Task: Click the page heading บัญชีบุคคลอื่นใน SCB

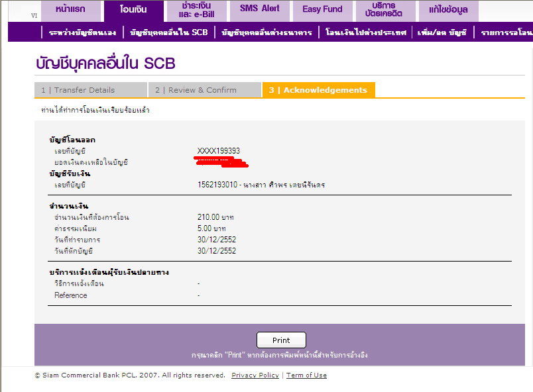Action: coord(105,64)
